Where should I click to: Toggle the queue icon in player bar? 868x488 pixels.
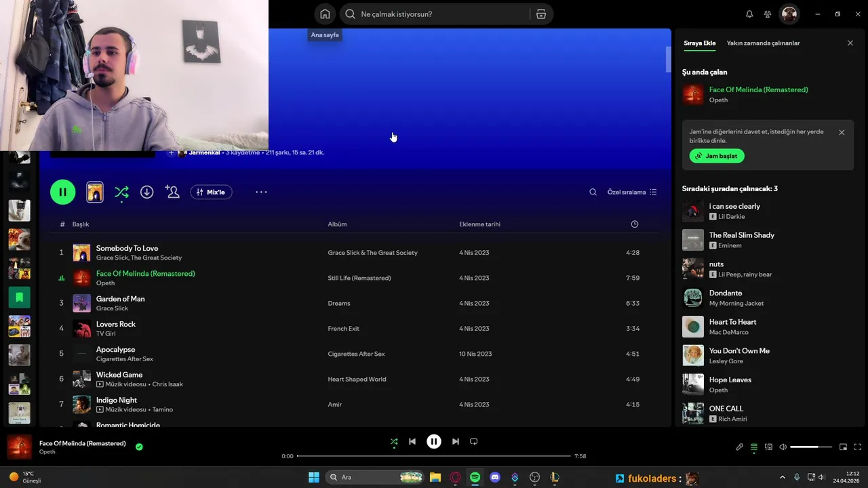754,447
